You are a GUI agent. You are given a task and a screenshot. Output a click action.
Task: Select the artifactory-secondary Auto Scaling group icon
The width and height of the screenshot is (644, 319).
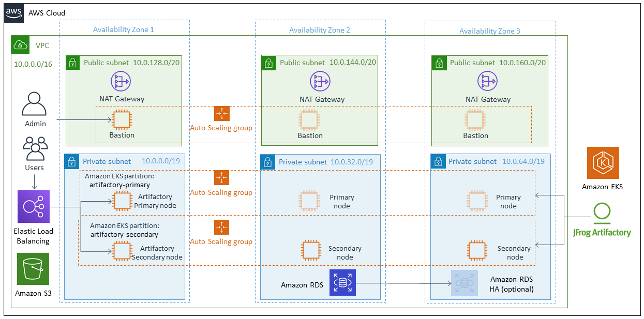point(221,227)
